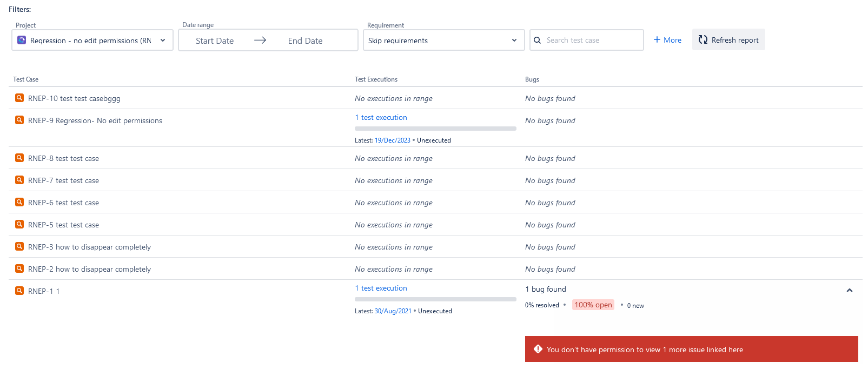Open the Requirement dropdown showing Skip requirements
This screenshot has height=370, width=868.
(444, 40)
